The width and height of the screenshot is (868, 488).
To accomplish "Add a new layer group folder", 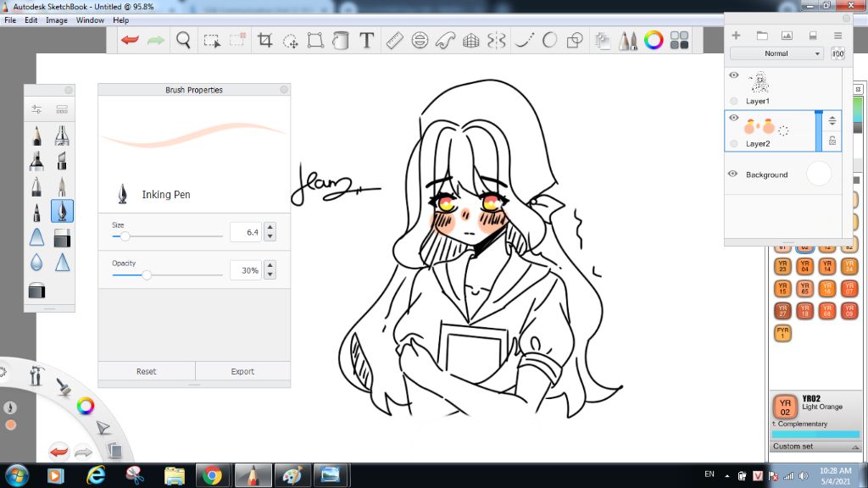I will pos(762,36).
